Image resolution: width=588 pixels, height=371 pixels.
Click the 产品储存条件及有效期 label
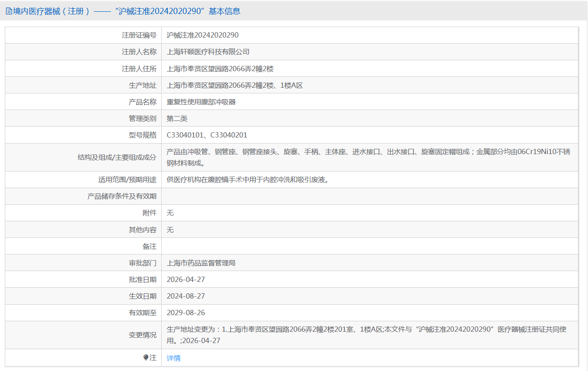point(122,196)
